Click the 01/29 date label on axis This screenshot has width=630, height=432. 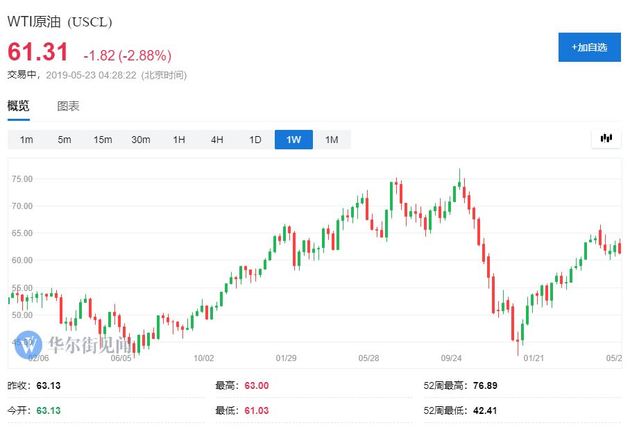click(x=286, y=357)
